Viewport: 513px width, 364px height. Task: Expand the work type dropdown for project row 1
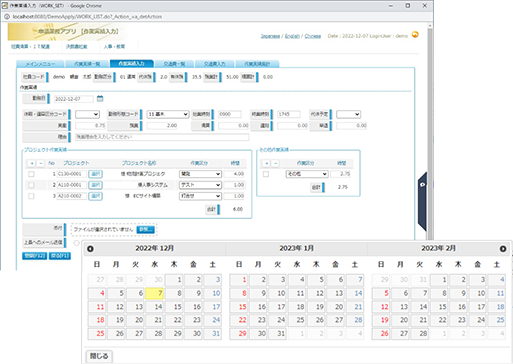pyautogui.click(x=200, y=174)
